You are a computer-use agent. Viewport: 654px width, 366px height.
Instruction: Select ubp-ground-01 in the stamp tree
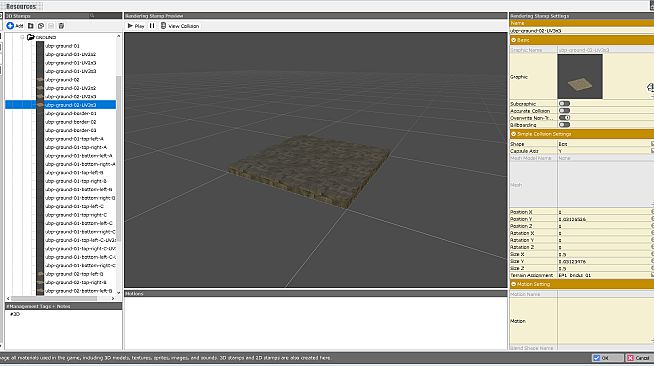click(x=62, y=46)
